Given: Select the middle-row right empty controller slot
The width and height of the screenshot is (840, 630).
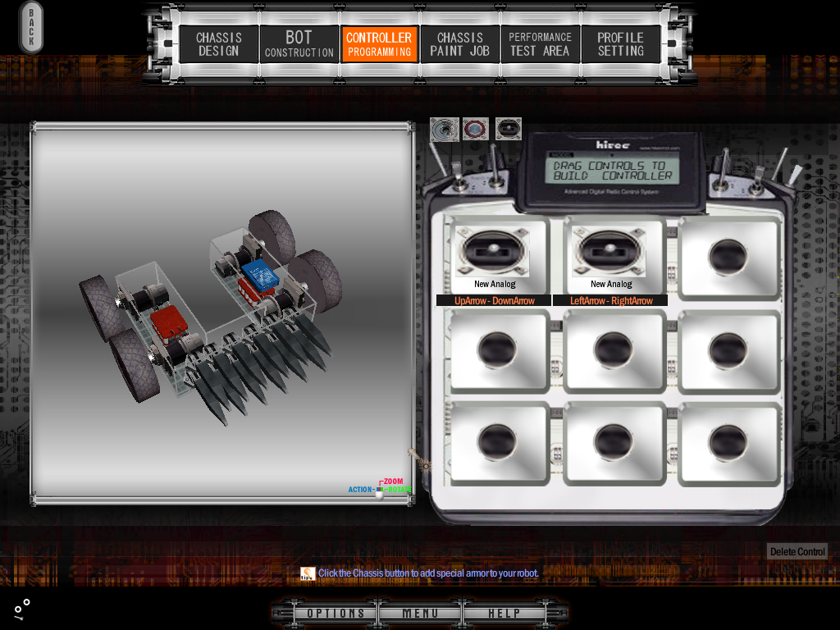Looking at the screenshot, I should (728, 349).
